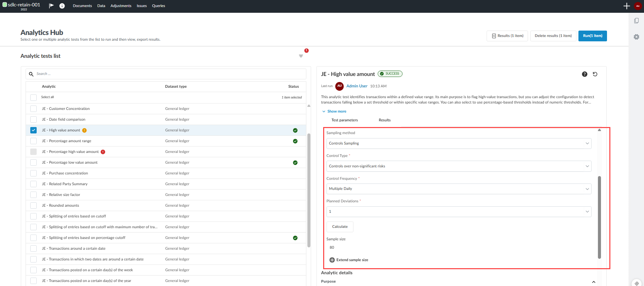
Task: Open the Control Type dropdown
Action: point(459,166)
